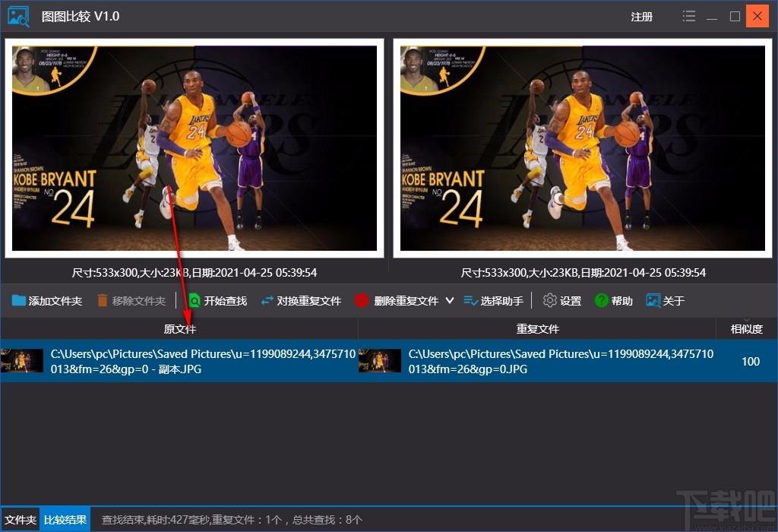Close the 图图比较 window
Viewport: 778px width, 532px height.
point(757,17)
